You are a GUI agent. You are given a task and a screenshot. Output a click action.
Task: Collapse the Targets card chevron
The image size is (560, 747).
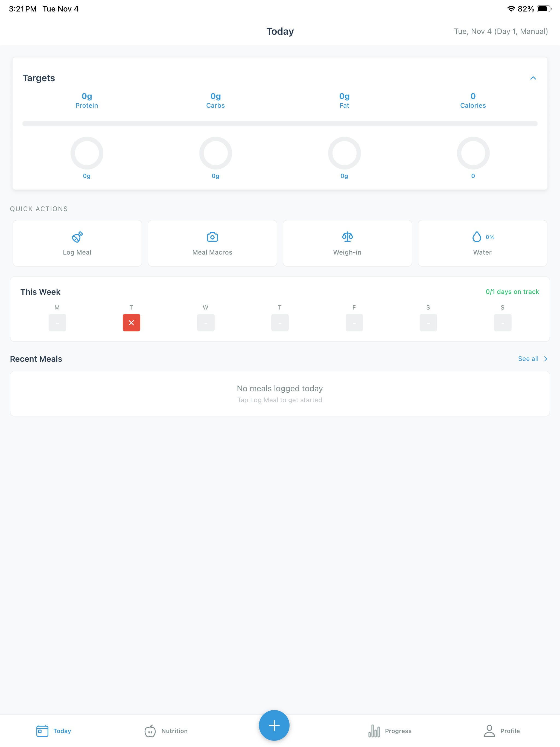[533, 78]
